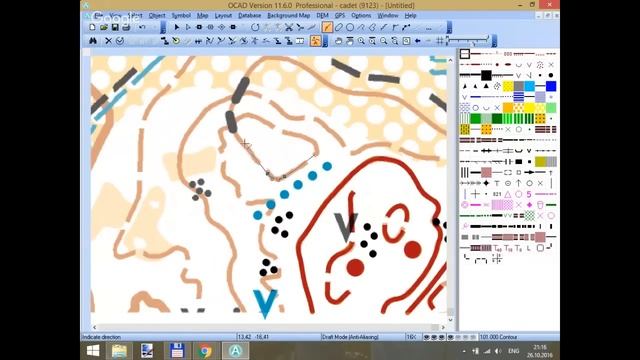Viewport: 640px width, 360px height.
Task: Adjust the slider in the view toolbar
Action: (x=468, y=40)
